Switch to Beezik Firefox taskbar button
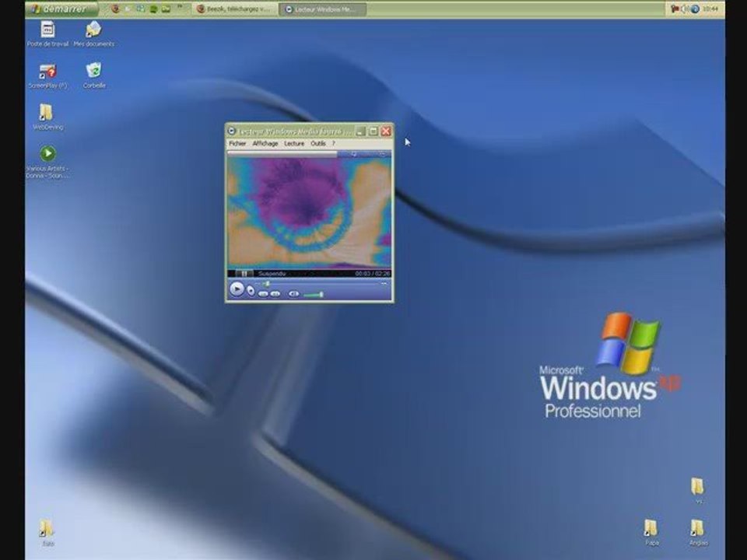The image size is (747, 560). 235,9
